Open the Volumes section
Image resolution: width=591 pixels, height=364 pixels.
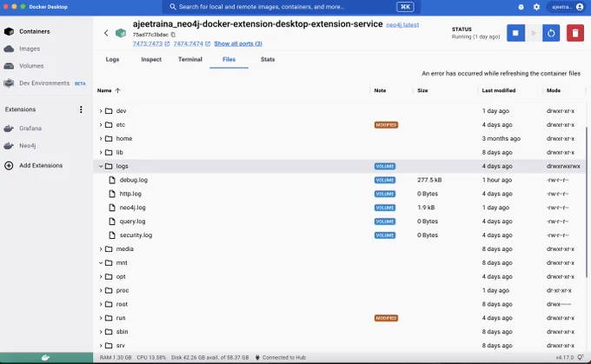point(31,65)
